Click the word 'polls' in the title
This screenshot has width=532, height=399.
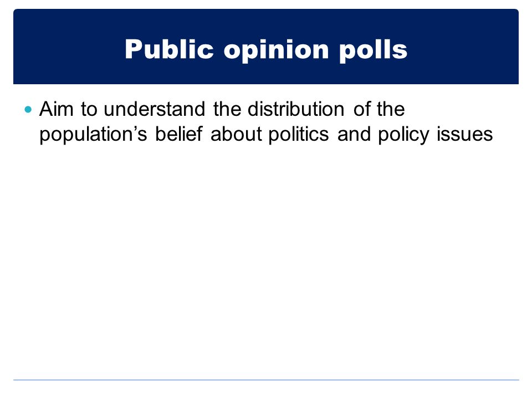coord(373,50)
